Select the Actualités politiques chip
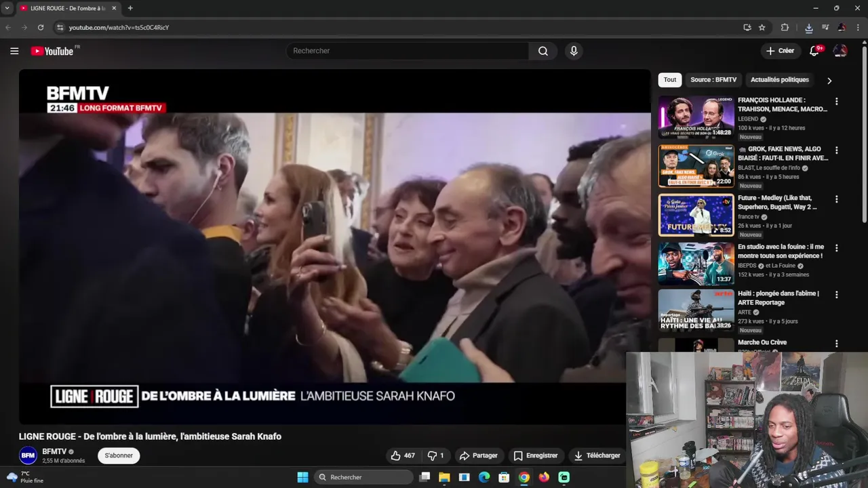Image resolution: width=868 pixels, height=488 pixels. pos(779,80)
